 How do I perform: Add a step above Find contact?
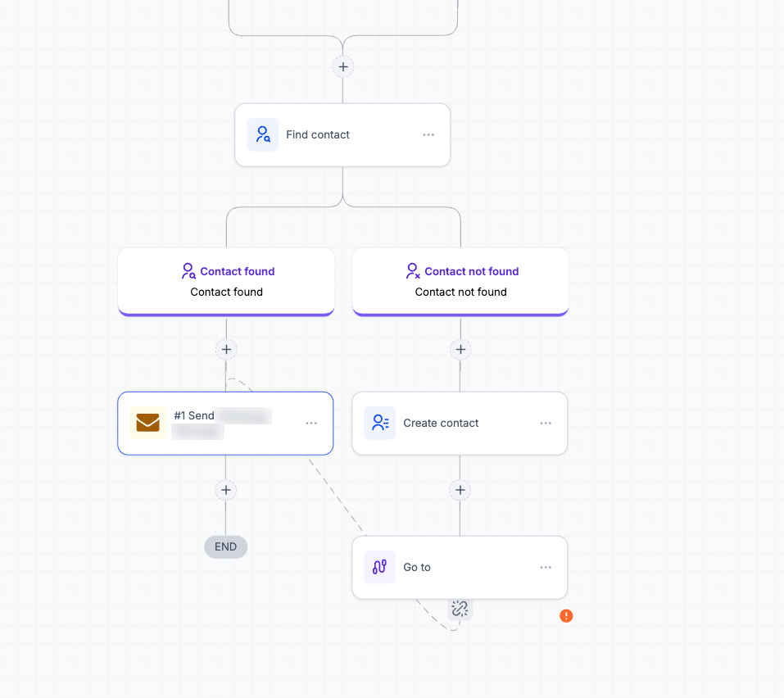pyautogui.click(x=343, y=67)
